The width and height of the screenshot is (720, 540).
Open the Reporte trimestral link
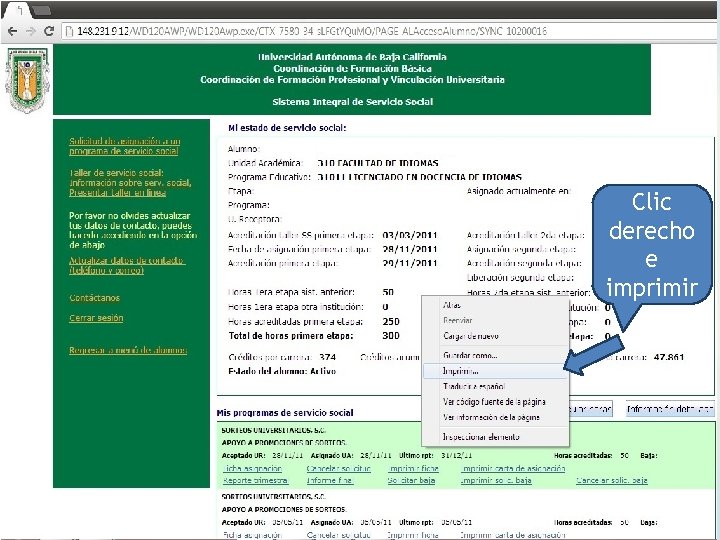coord(255,480)
